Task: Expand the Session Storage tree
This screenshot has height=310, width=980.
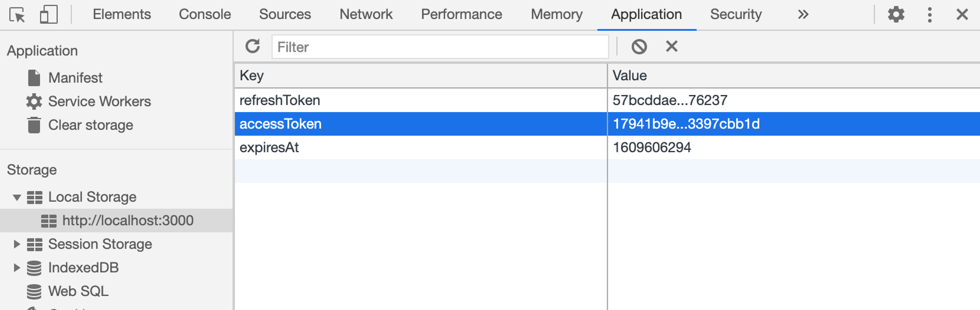Action: coord(17,244)
